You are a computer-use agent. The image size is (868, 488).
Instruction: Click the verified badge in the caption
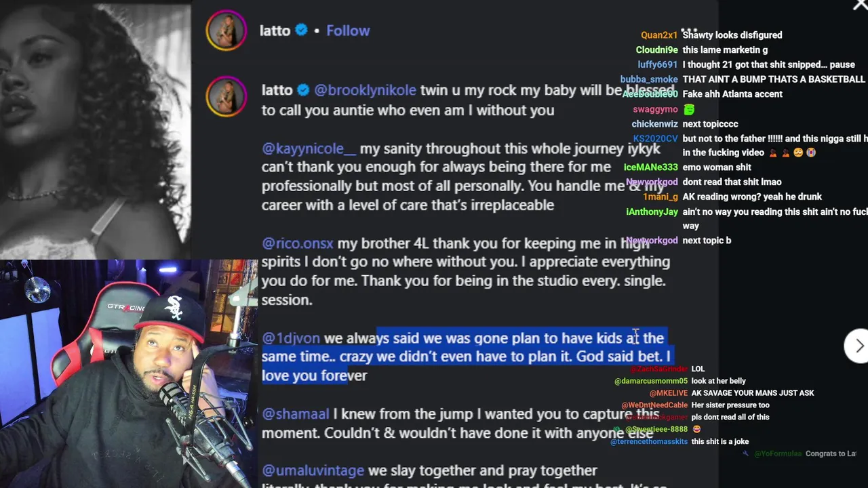[304, 90]
